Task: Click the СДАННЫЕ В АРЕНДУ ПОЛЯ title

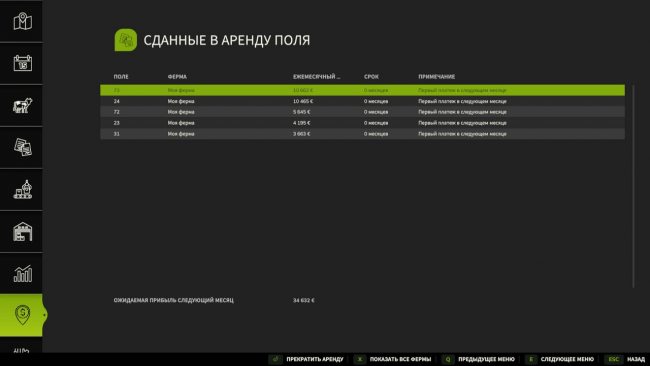Action: tap(227, 40)
